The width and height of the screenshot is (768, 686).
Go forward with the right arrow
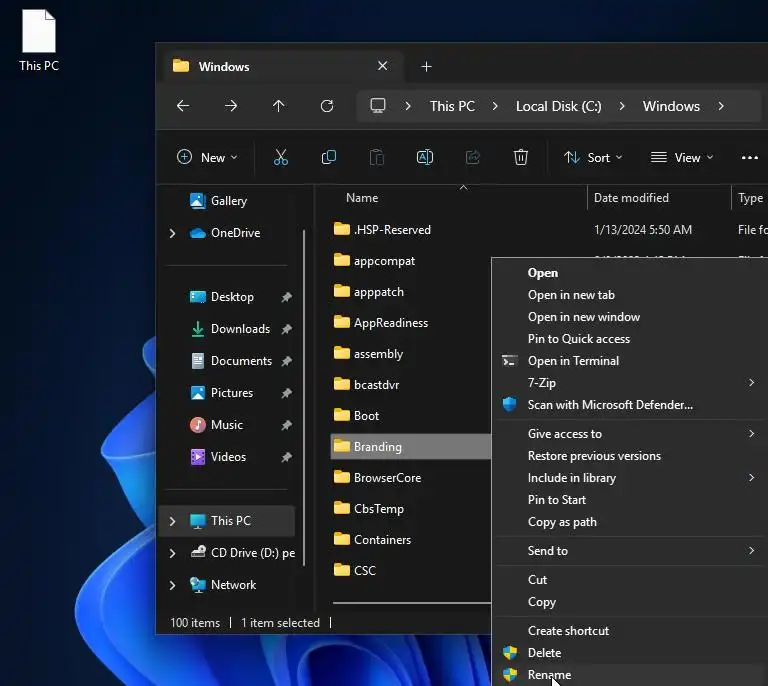tap(231, 106)
